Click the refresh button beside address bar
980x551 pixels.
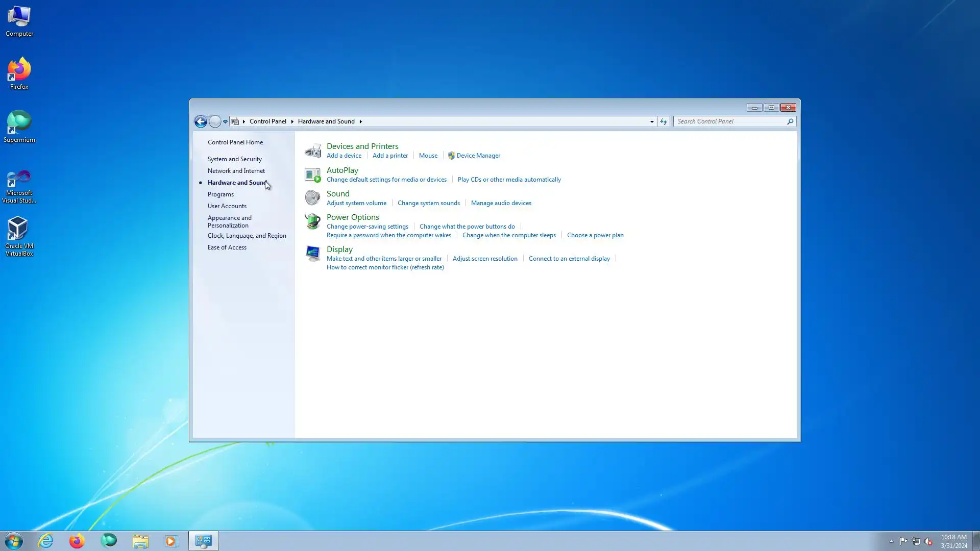tap(663, 121)
